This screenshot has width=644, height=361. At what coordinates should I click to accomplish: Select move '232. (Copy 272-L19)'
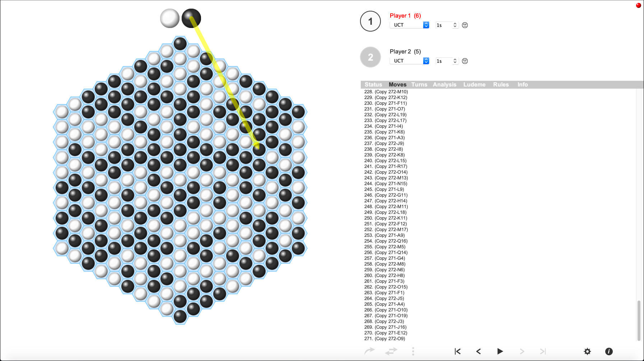pyautogui.click(x=386, y=115)
